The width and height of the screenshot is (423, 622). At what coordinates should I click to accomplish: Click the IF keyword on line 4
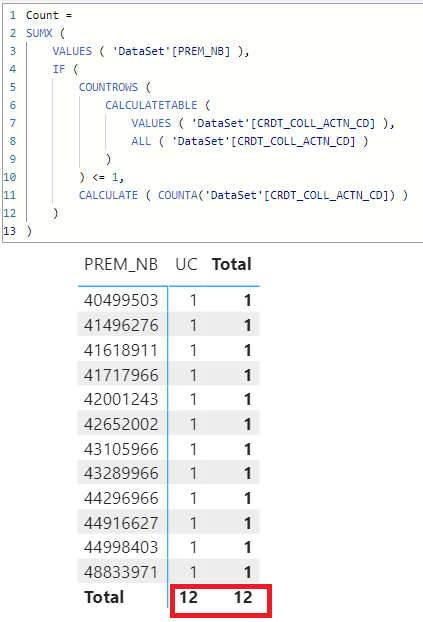[59, 69]
